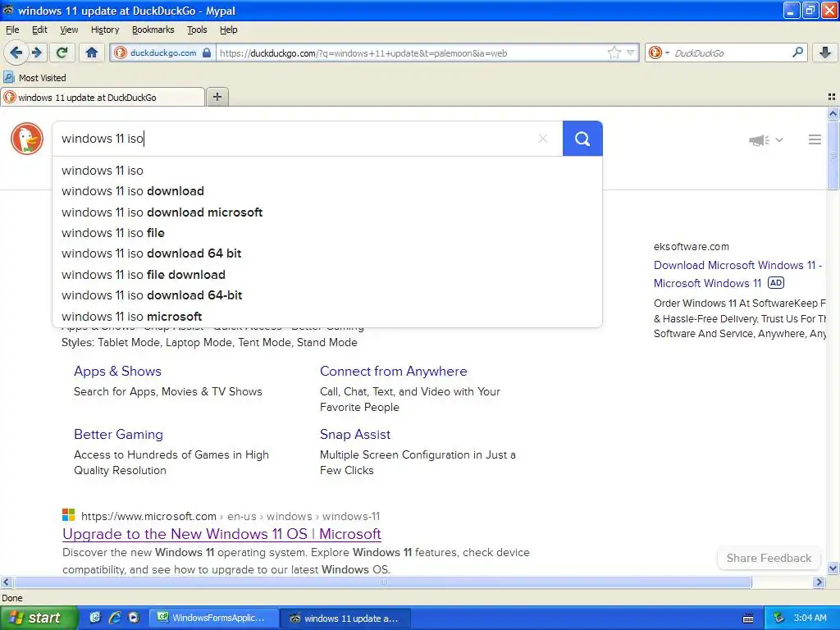Image resolution: width=840 pixels, height=630 pixels.
Task: Open the 'Download Microsoft Windows 11 -' ad link
Action: 737,265
